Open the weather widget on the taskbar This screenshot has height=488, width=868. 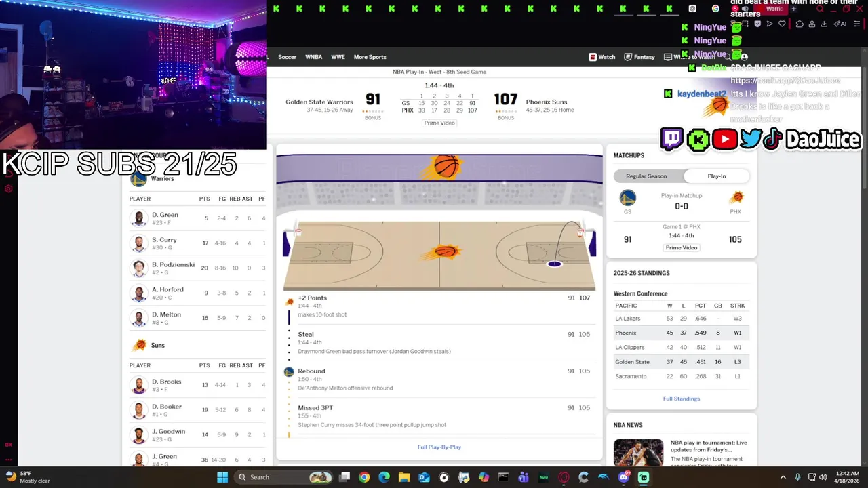click(27, 477)
